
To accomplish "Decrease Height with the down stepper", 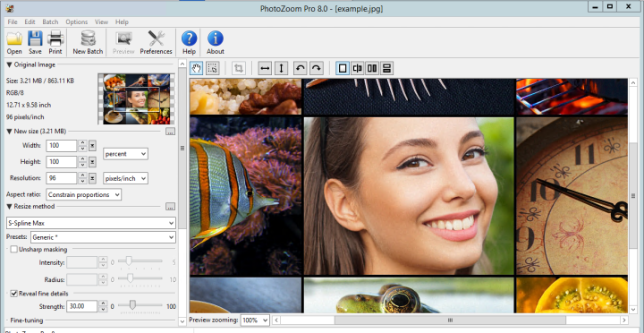I will pyautogui.click(x=82, y=165).
